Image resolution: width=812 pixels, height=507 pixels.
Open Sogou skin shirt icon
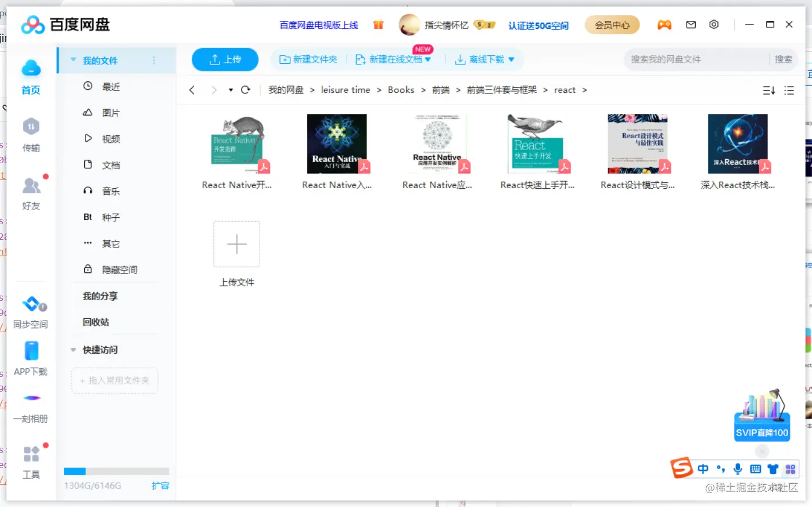coord(773,469)
